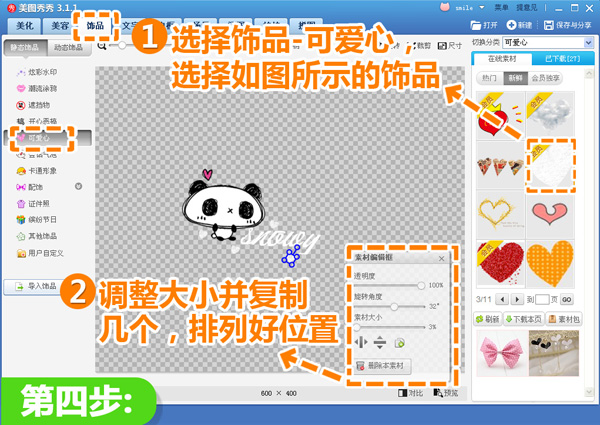Image resolution: width=600 pixels, height=425 pixels.
Task: Open 用户自定义 folder category
Action: coord(40,253)
